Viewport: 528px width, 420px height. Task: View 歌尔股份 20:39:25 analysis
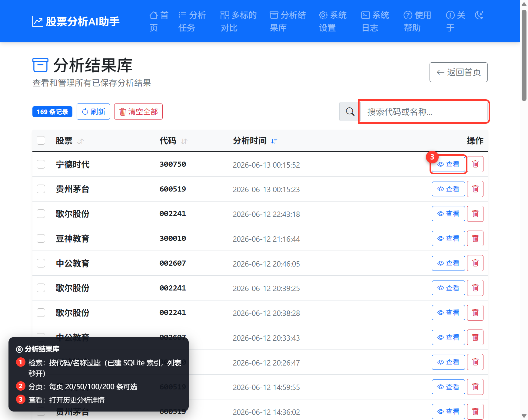pyautogui.click(x=448, y=288)
